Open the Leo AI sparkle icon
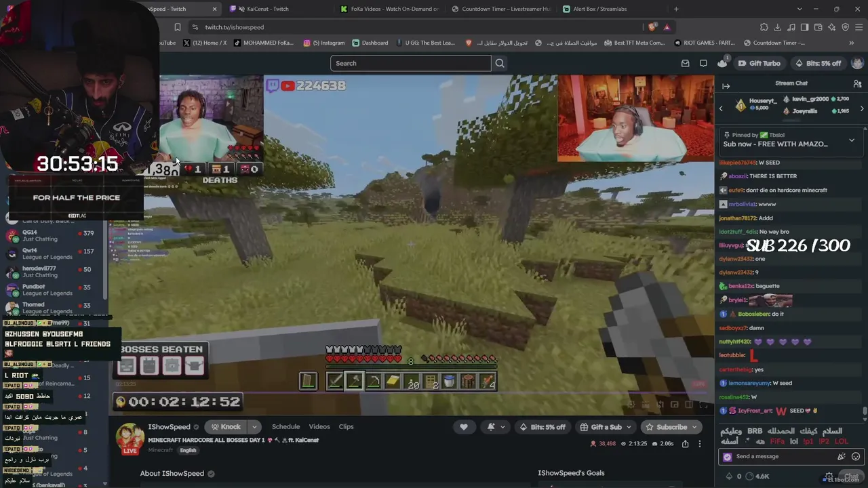Image resolution: width=868 pixels, height=488 pixels. 832,27
